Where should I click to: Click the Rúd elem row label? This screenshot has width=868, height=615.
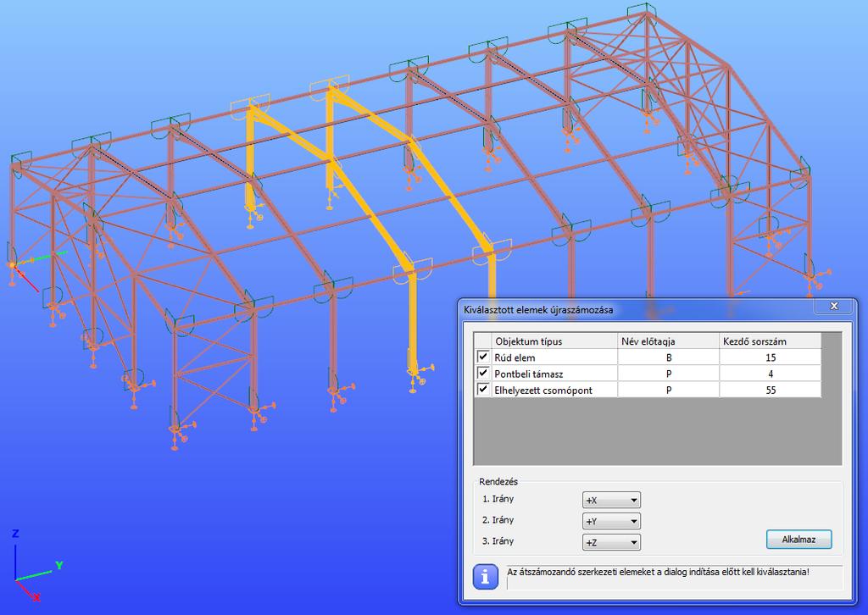point(515,357)
